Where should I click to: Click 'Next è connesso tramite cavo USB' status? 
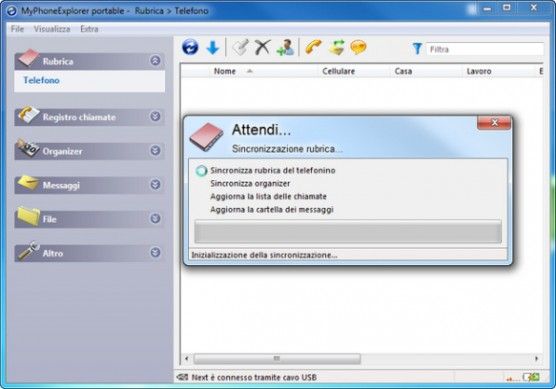pyautogui.click(x=254, y=377)
